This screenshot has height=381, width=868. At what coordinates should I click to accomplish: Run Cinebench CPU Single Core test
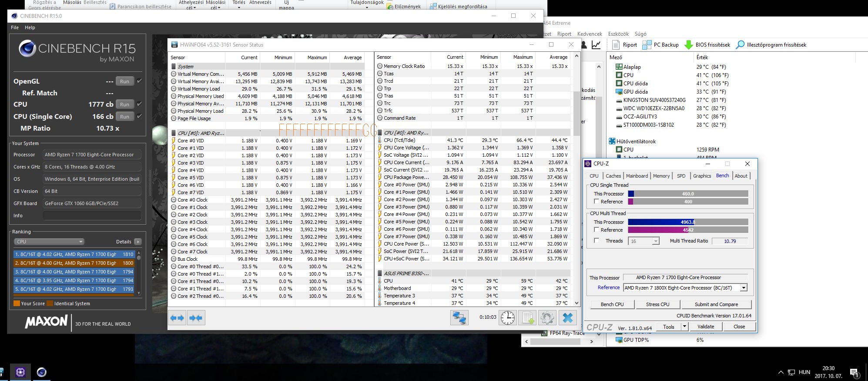[124, 117]
